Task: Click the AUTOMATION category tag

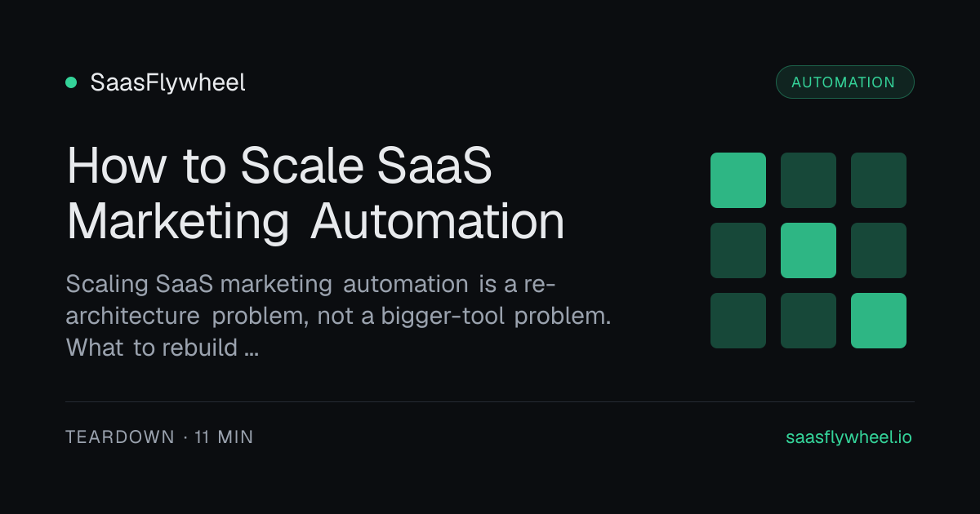Action: coord(844,82)
